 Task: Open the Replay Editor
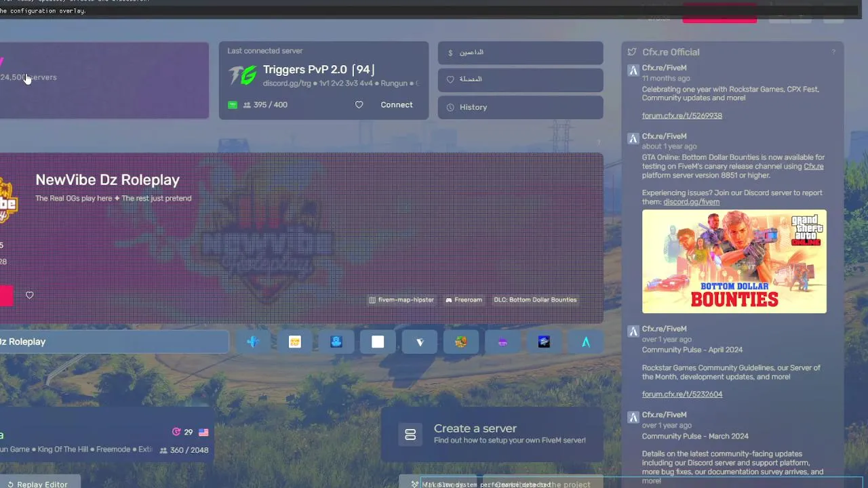38,483
